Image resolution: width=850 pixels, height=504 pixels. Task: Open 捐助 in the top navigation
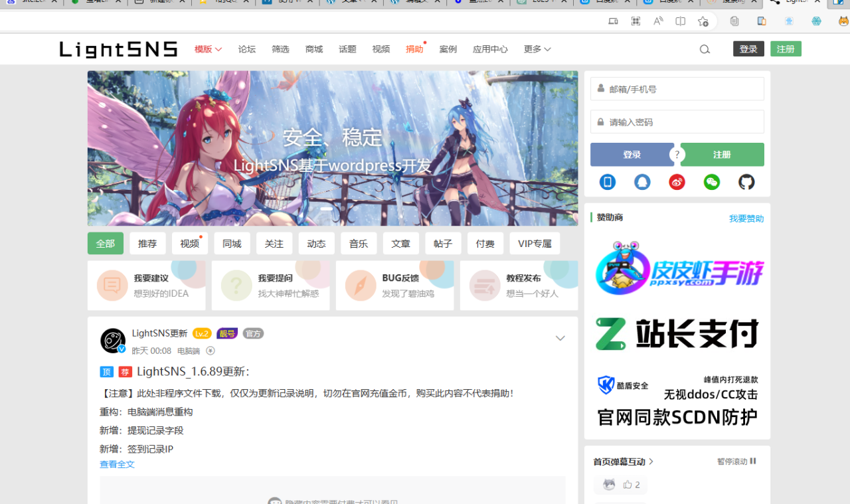(x=414, y=49)
